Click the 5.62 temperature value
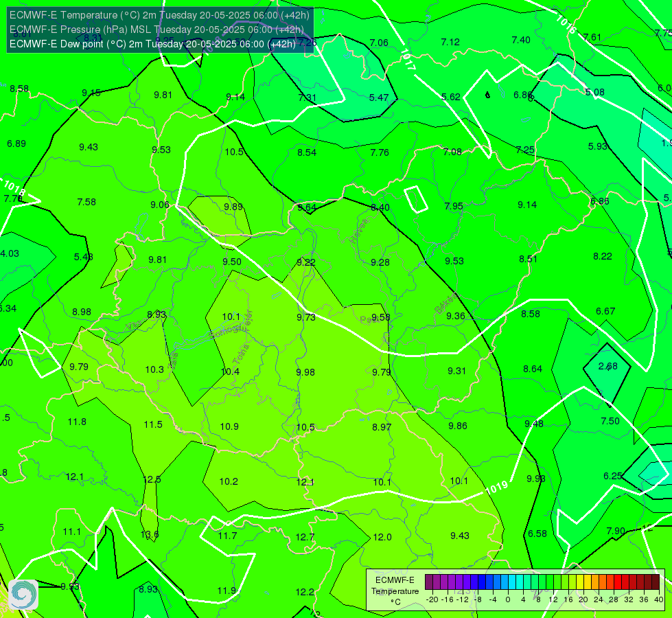This screenshot has width=672, height=618. tap(451, 97)
